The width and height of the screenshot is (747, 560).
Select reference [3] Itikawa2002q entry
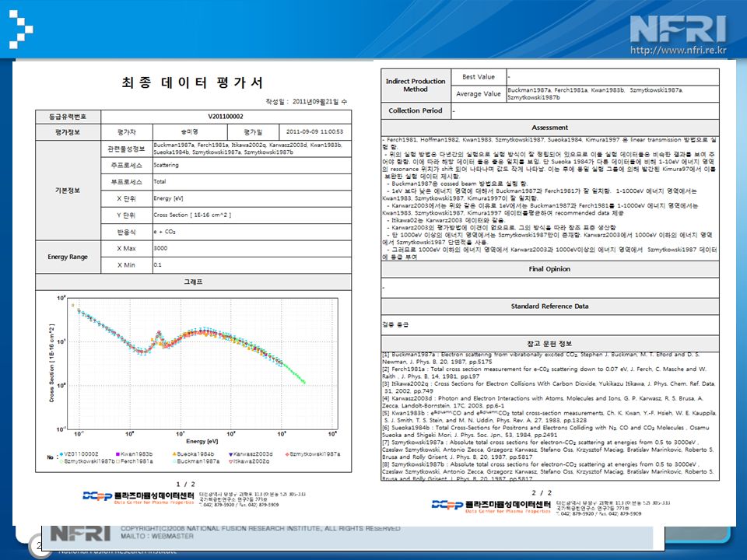[x=549, y=387]
